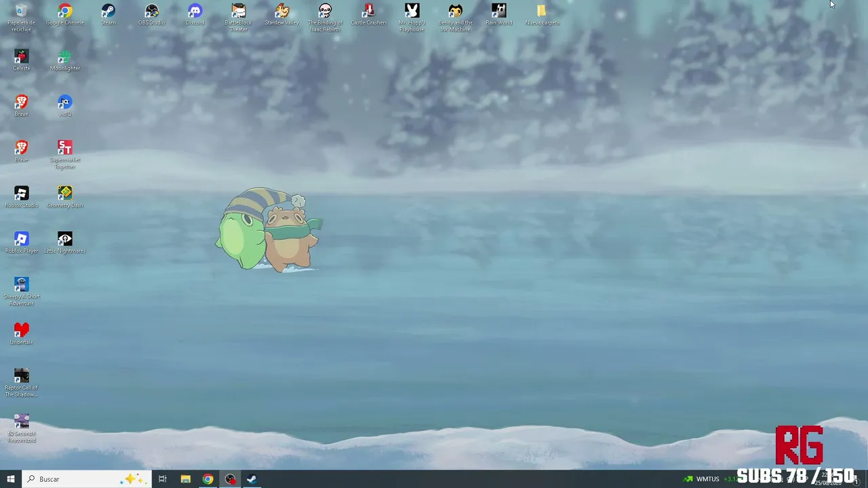Switch to Steam on the taskbar

point(252,479)
